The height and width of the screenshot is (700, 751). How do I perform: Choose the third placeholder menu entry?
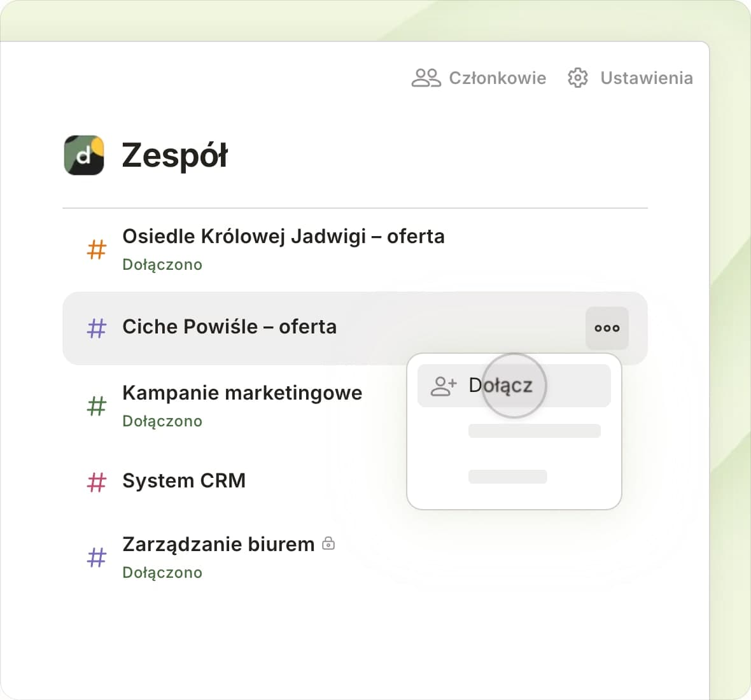[x=507, y=477]
